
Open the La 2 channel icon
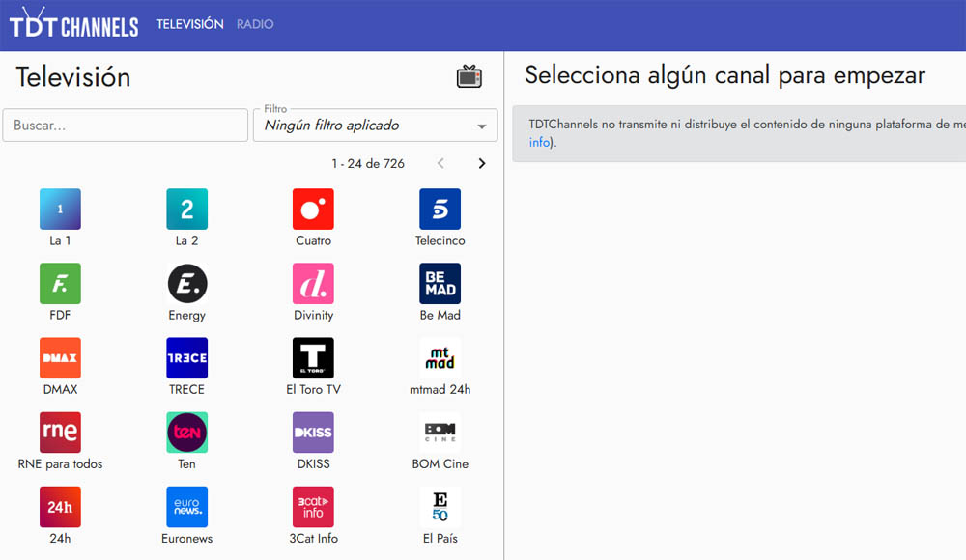coord(186,209)
